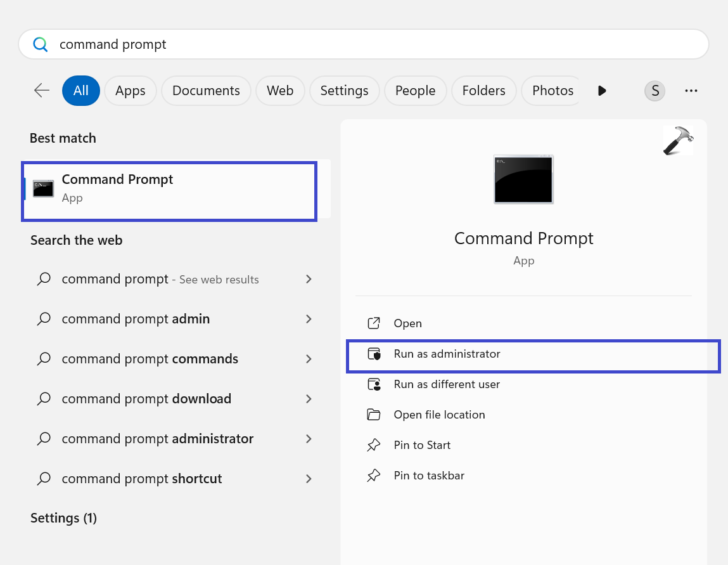This screenshot has width=728, height=565.
Task: Open the three-dots more options menu
Action: (x=691, y=91)
